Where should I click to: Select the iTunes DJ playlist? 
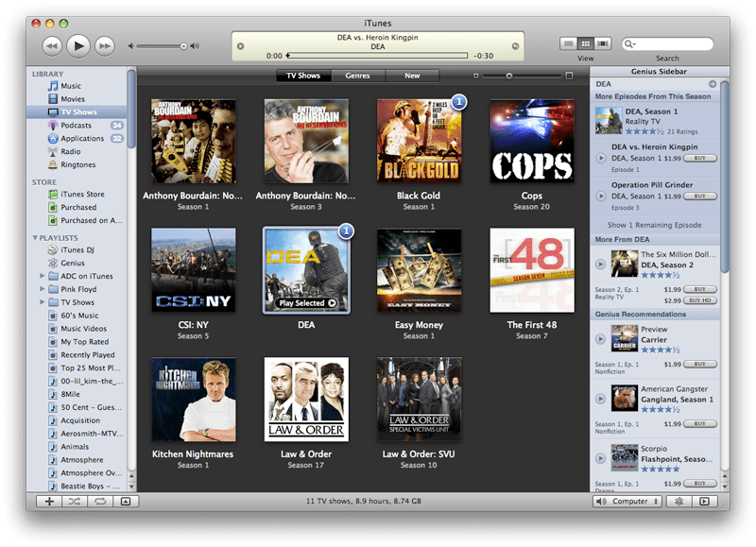[x=71, y=248]
